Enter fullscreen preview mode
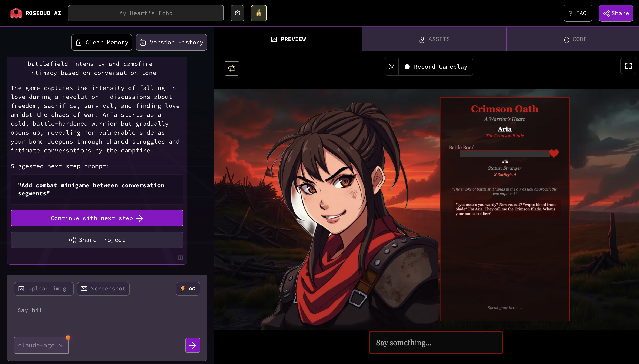 pos(628,66)
